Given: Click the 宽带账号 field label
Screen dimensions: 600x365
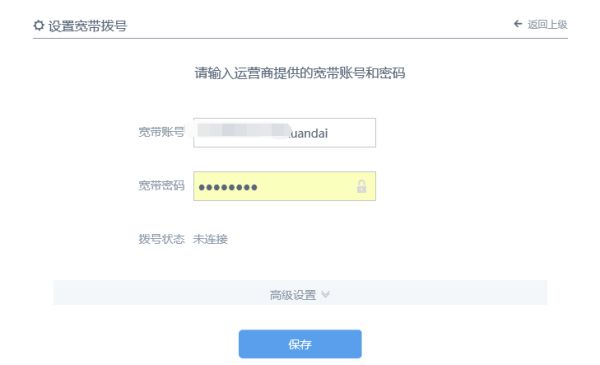Looking at the screenshot, I should point(161,132).
